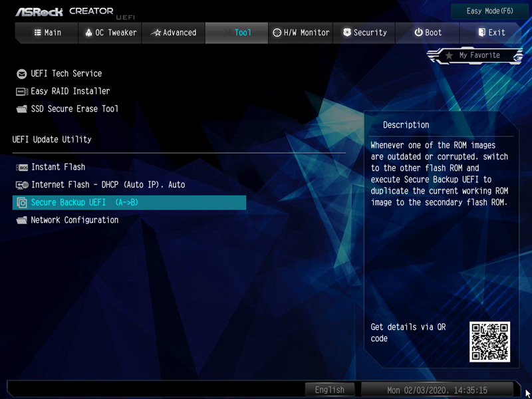This screenshot has width=532, height=399.
Task: Click the QR code image
Action: point(489,342)
